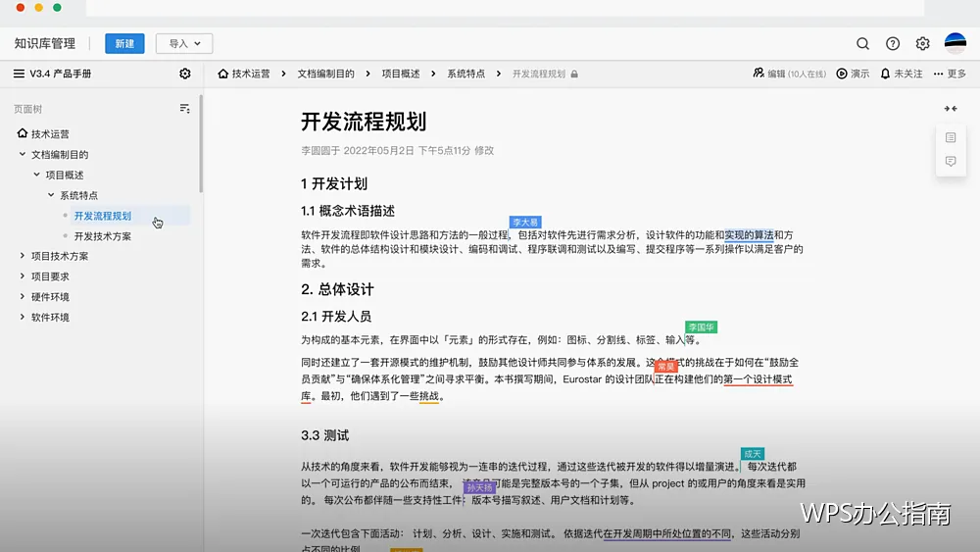Image resolution: width=980 pixels, height=552 pixels.
Task: Click the sidebar vertical scrollbar
Action: click(x=201, y=144)
